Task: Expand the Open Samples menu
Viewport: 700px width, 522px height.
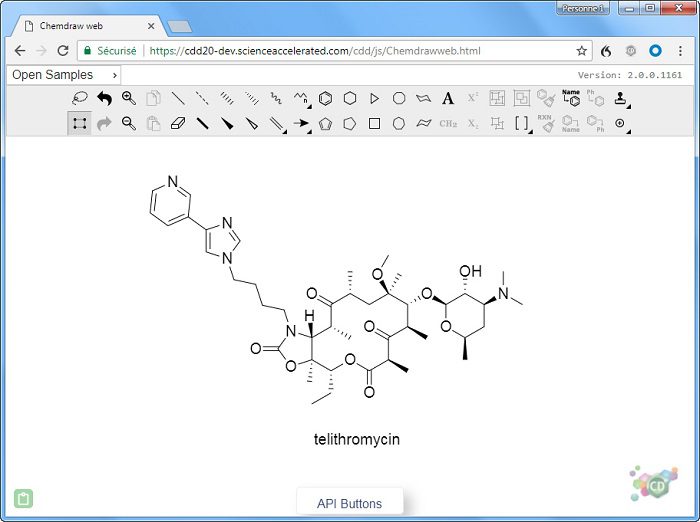Action: (64, 75)
